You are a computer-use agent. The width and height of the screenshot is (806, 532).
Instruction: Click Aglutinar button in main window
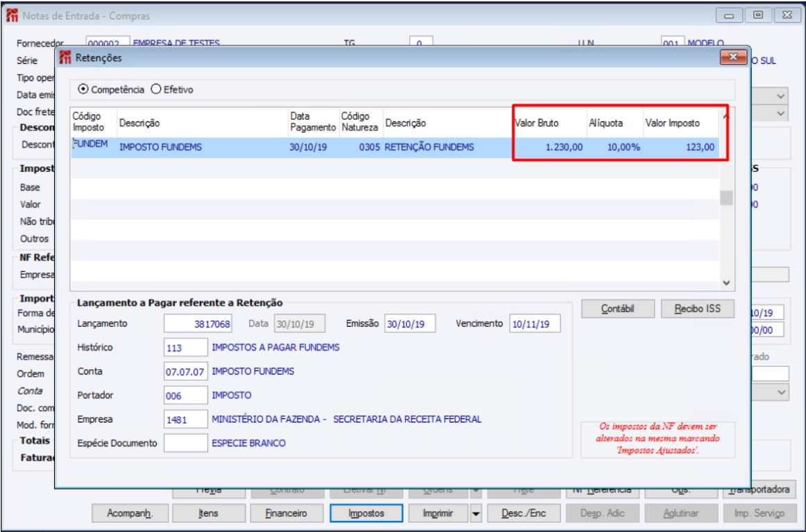[680, 513]
